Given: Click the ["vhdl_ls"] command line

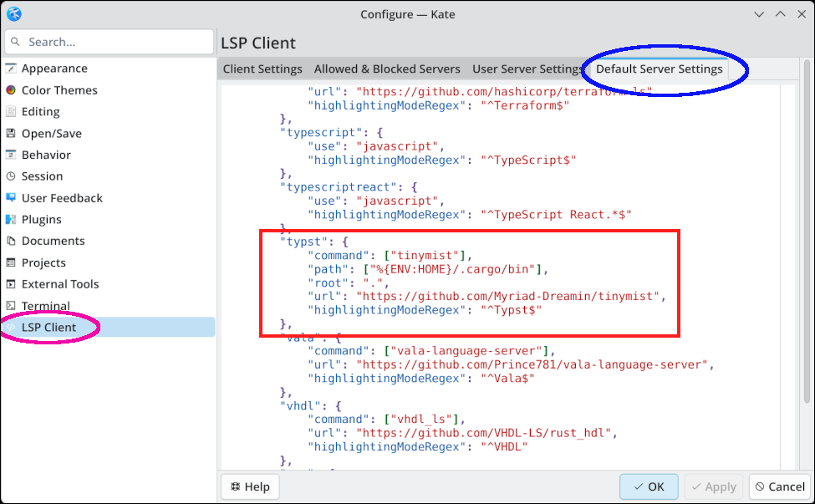Looking at the screenshot, I should click(x=386, y=420).
